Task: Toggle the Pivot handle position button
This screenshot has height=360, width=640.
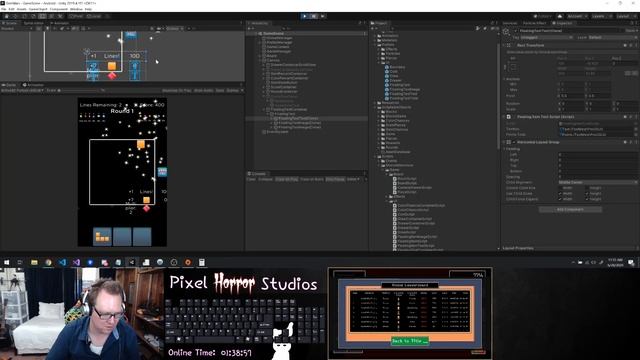Action: click(x=76, y=16)
